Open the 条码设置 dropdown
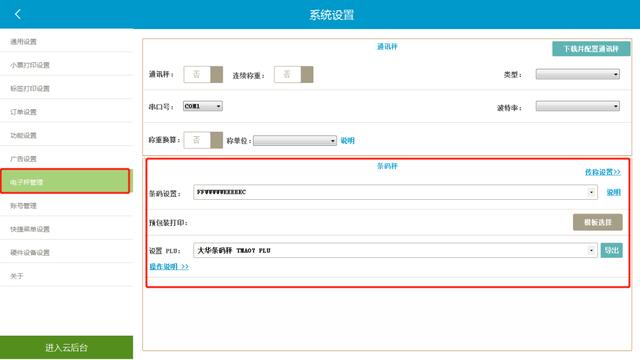This screenshot has width=640, height=360. pyautogui.click(x=395, y=192)
